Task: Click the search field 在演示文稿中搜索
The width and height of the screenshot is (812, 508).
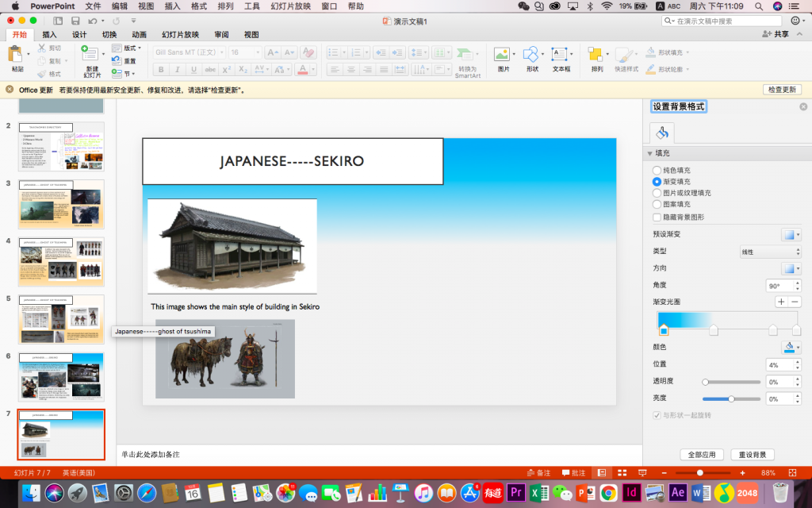Action: tap(722, 21)
